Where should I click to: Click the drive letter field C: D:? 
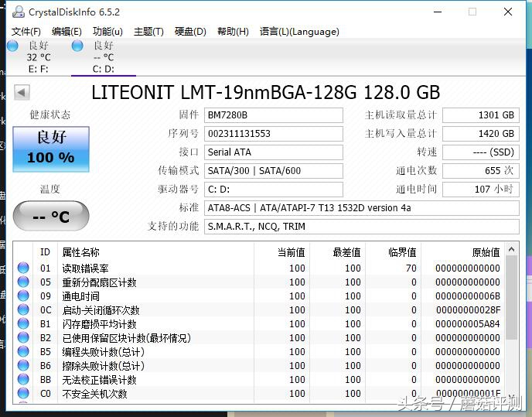(274, 189)
